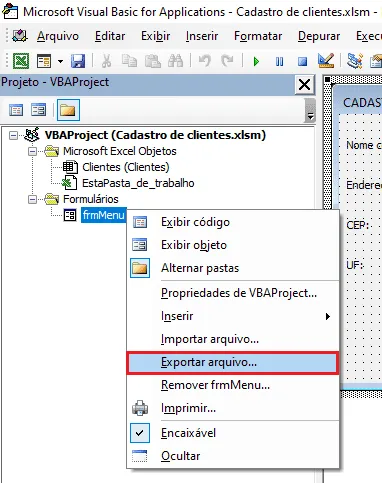The width and height of the screenshot is (382, 483).
Task: Select the Clientes (Clientes) sheet item
Action: click(x=126, y=167)
